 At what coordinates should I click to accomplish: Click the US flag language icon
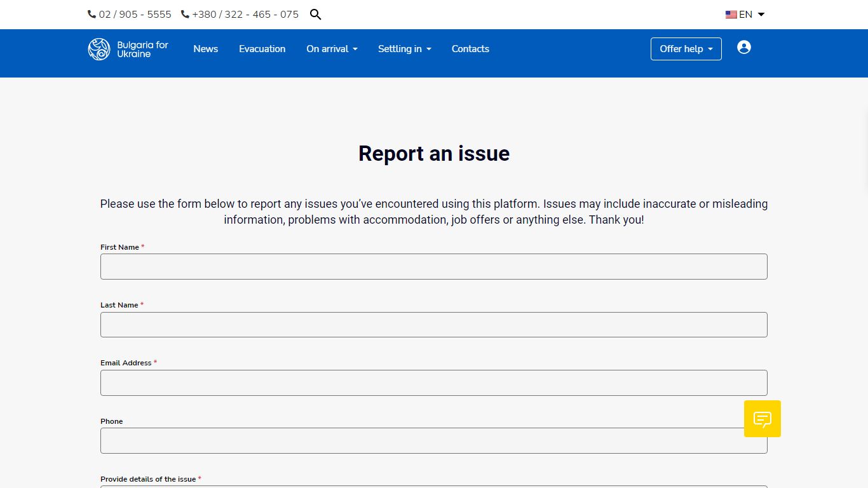(x=731, y=15)
